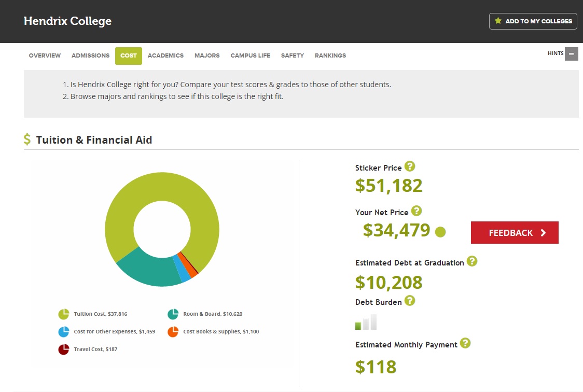
Task: Click the "Cost for Other Expenses, $1,459" label
Action: [115, 331]
